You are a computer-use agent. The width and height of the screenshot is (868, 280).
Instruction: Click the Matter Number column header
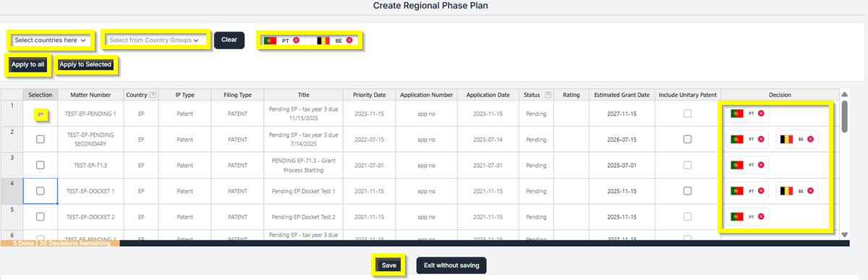90,95
